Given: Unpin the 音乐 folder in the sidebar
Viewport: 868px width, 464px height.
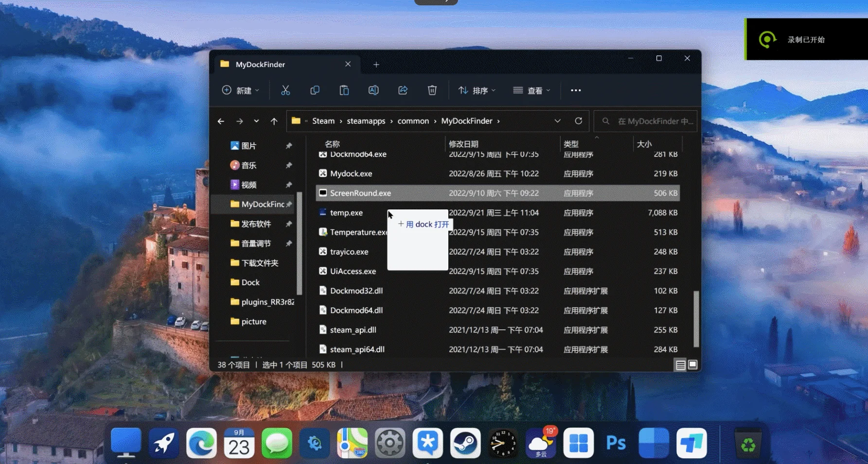Looking at the screenshot, I should click(x=289, y=165).
